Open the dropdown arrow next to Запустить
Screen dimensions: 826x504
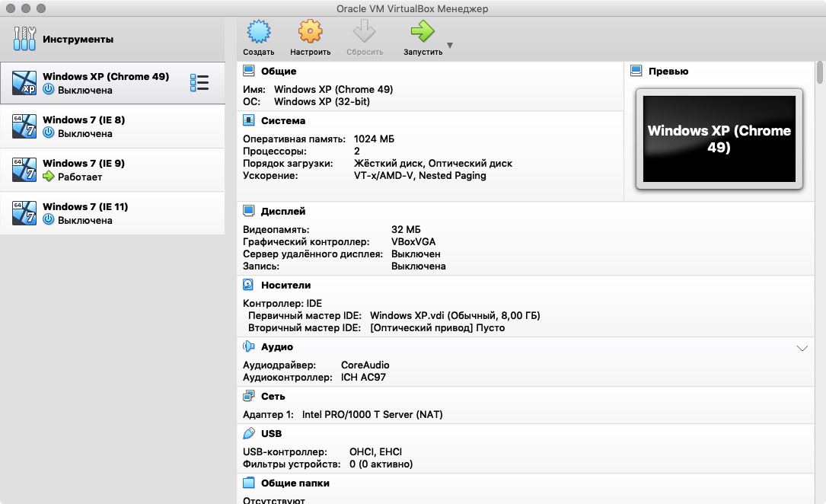pyautogui.click(x=450, y=45)
